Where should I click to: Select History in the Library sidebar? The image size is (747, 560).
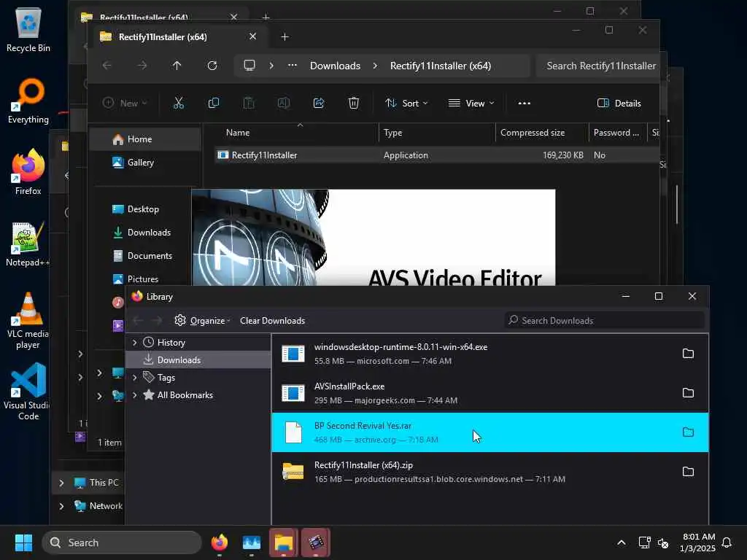(171, 343)
